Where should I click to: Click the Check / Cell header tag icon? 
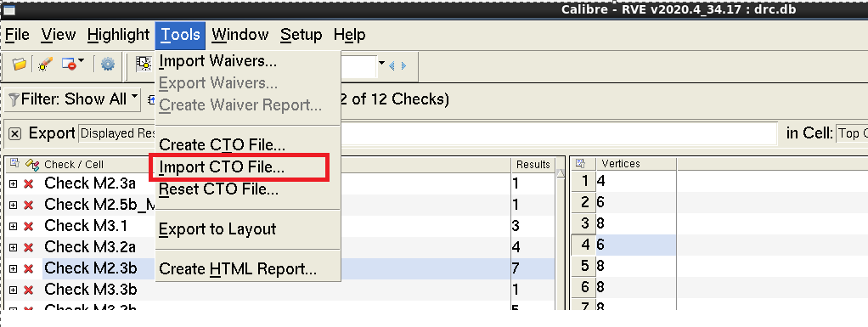click(x=32, y=164)
